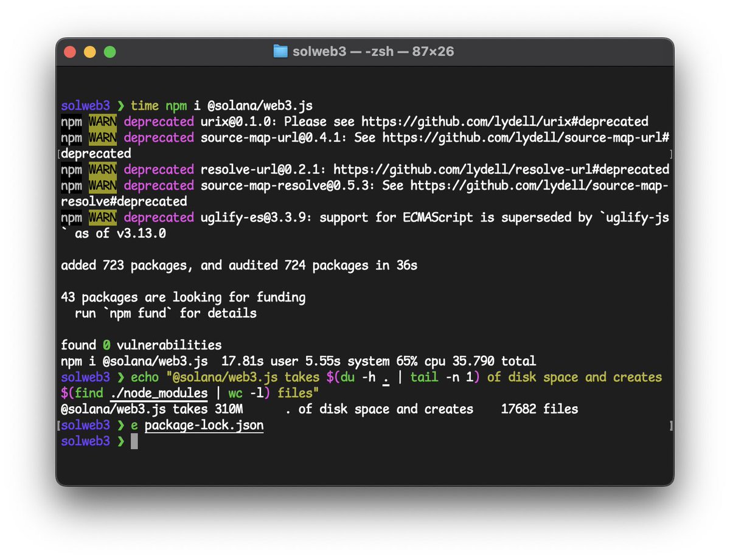Image resolution: width=730 pixels, height=560 pixels.
Task: Click the wrapped 'resolve#deprecated' line
Action: (x=123, y=201)
